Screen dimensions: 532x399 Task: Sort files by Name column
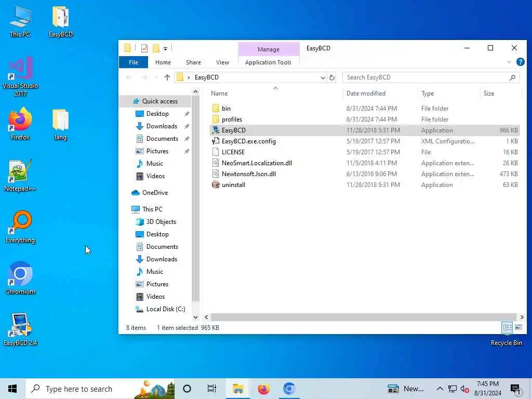[x=275, y=94]
